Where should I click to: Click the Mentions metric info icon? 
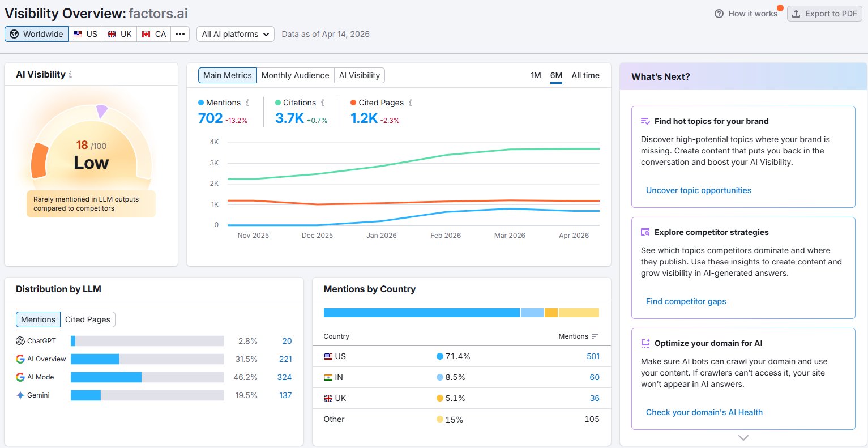click(247, 103)
